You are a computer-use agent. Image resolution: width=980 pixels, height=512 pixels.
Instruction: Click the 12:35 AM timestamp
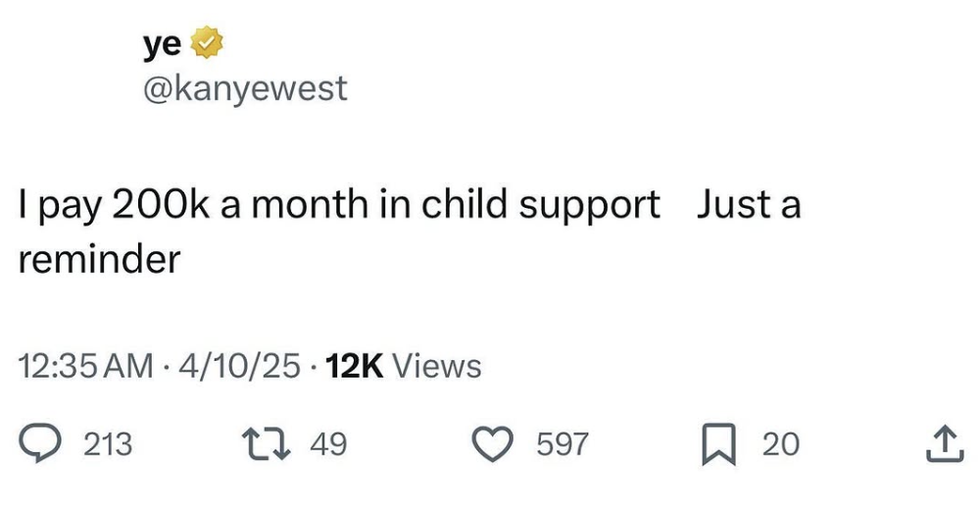(85, 366)
